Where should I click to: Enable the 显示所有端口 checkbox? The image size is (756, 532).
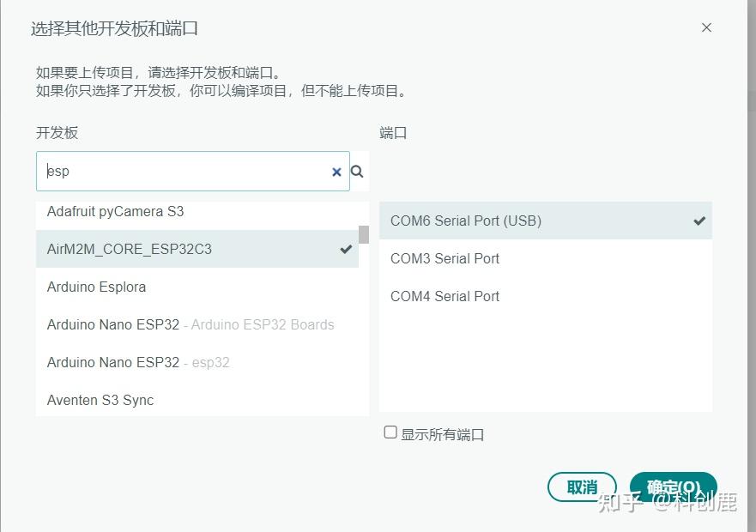tap(391, 433)
